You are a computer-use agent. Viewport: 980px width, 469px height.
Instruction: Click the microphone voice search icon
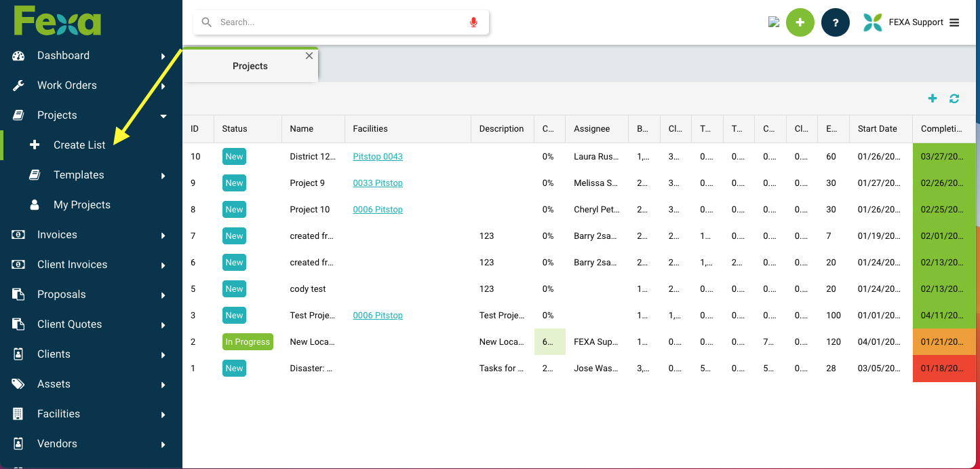click(473, 22)
